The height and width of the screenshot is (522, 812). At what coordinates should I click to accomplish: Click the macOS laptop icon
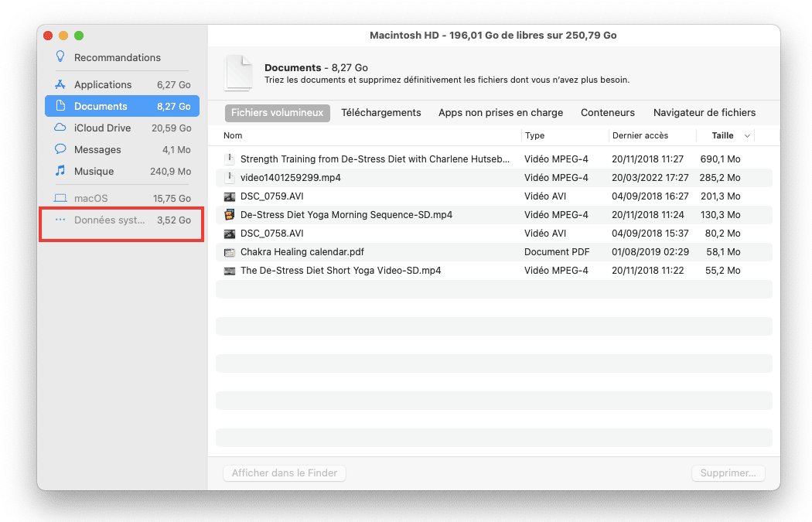click(x=60, y=198)
